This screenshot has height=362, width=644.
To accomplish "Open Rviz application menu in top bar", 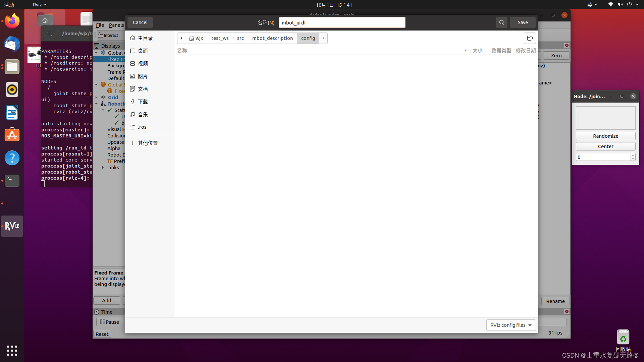I will click(40, 5).
